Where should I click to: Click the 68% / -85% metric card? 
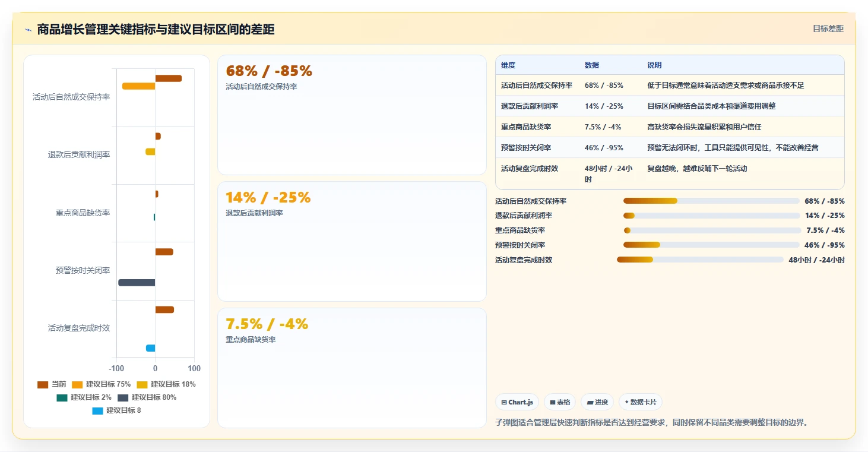[352, 115]
